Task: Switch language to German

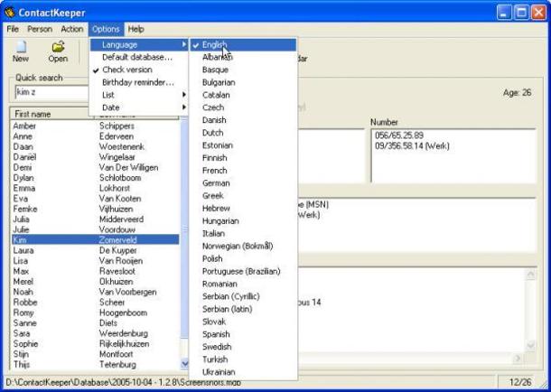Action: [243, 183]
